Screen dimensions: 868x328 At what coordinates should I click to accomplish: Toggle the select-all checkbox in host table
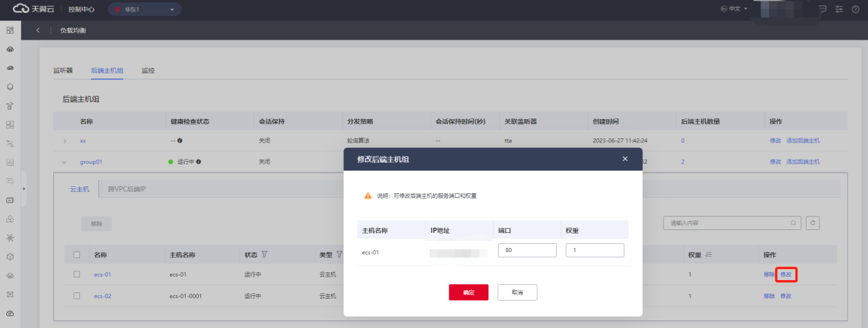77,255
